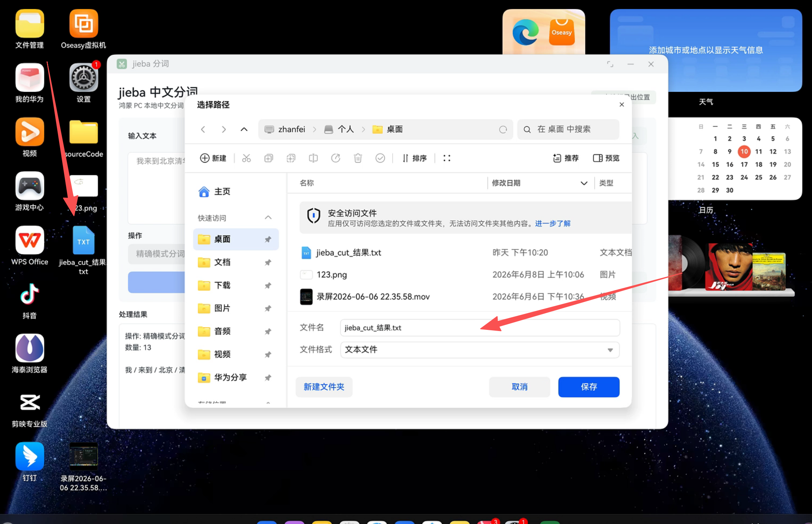This screenshot has height=524, width=812.
Task: Open 钉钉 desktop icon
Action: (30, 462)
